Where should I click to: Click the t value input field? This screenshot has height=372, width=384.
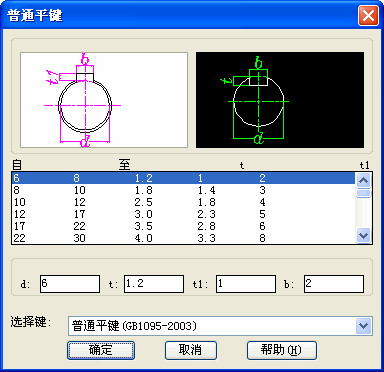pyautogui.click(x=154, y=284)
